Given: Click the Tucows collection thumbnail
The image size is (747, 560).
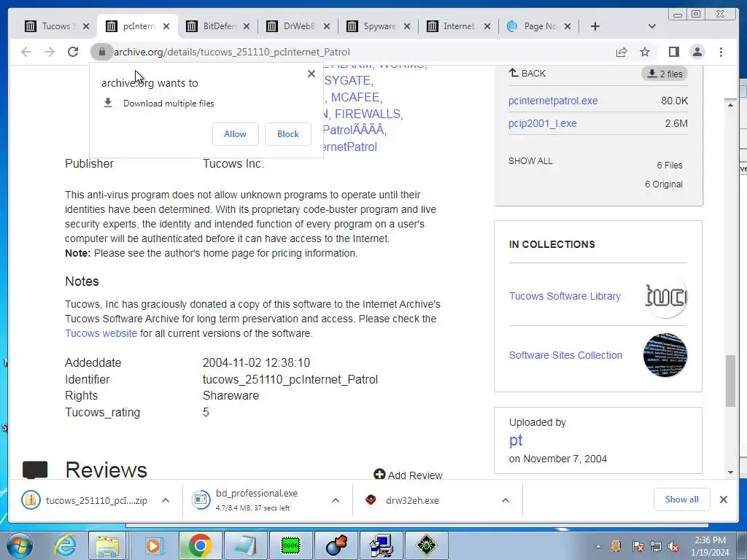Looking at the screenshot, I should 665,296.
